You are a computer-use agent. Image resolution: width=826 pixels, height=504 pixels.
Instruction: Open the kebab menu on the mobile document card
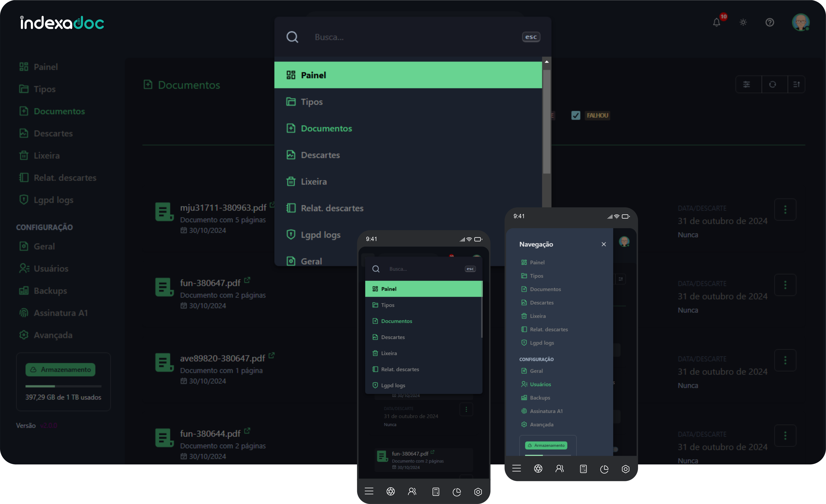point(466,409)
